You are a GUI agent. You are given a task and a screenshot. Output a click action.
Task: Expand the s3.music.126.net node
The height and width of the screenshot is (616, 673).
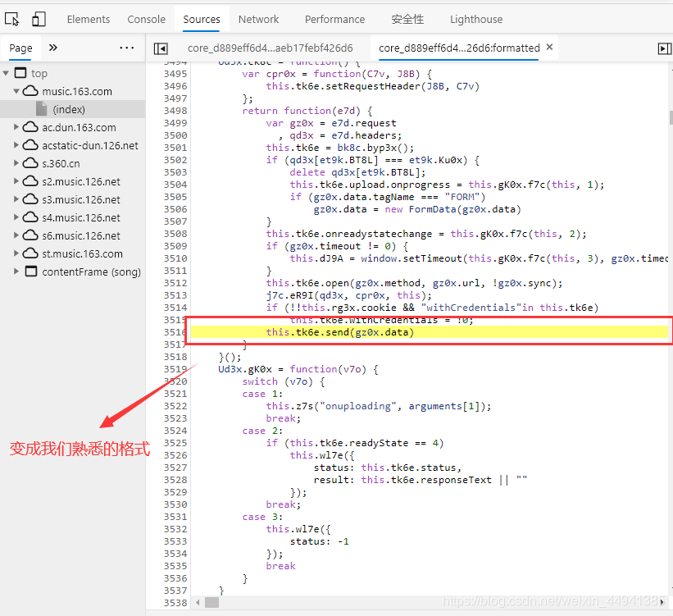(16, 199)
